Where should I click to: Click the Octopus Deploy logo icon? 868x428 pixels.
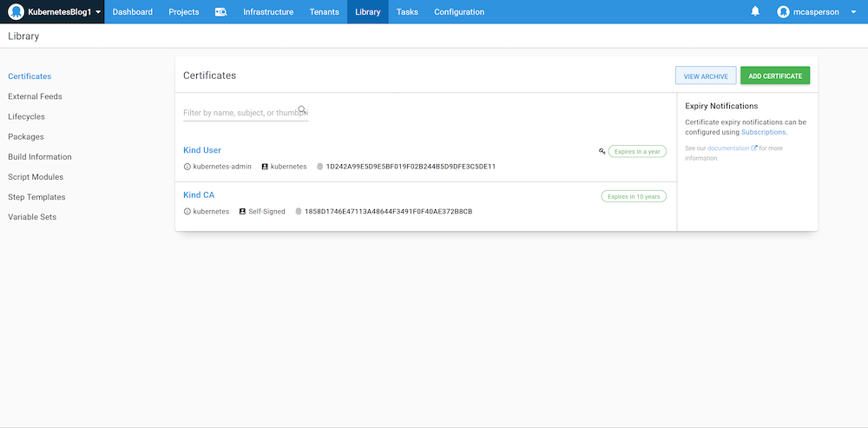pyautogui.click(x=16, y=12)
